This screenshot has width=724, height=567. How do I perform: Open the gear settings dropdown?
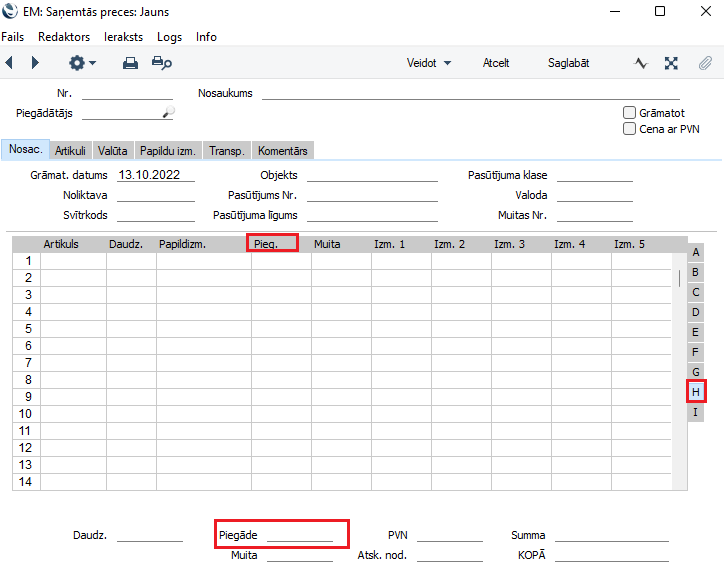point(81,63)
